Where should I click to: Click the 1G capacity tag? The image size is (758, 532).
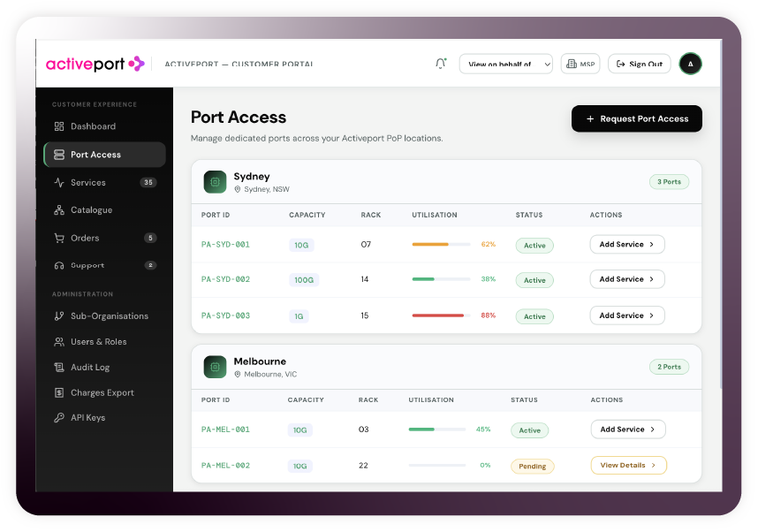[x=299, y=316]
